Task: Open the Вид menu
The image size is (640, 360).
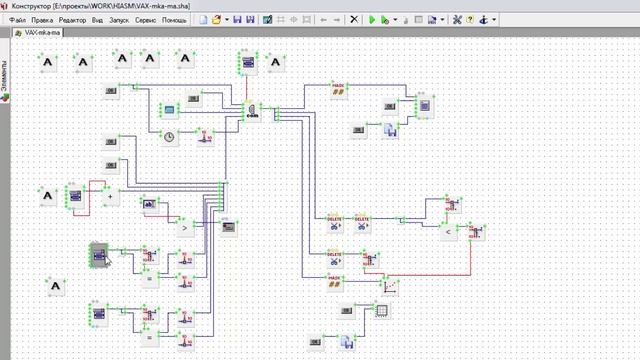Action: pyautogui.click(x=97, y=20)
